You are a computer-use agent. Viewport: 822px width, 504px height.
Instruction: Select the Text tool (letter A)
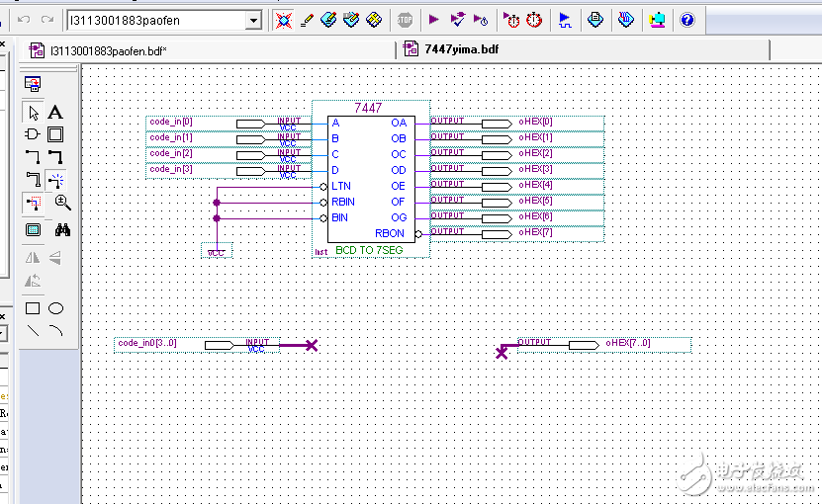55,112
